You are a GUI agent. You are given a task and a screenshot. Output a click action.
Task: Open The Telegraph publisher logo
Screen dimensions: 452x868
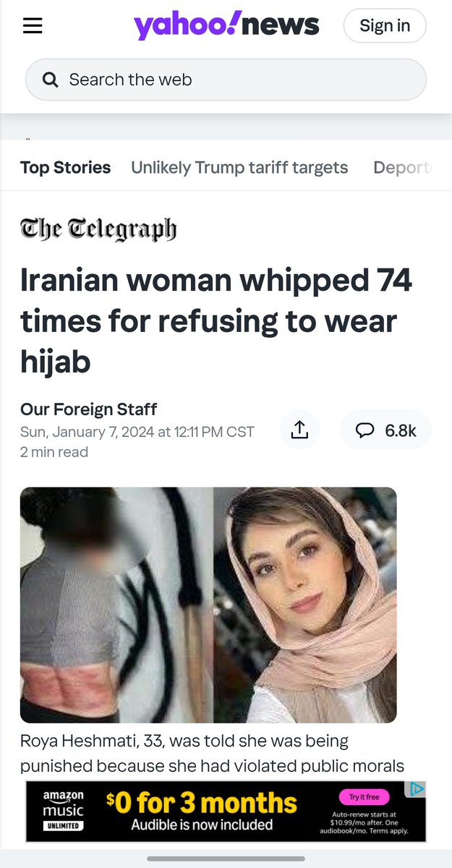[x=98, y=230]
